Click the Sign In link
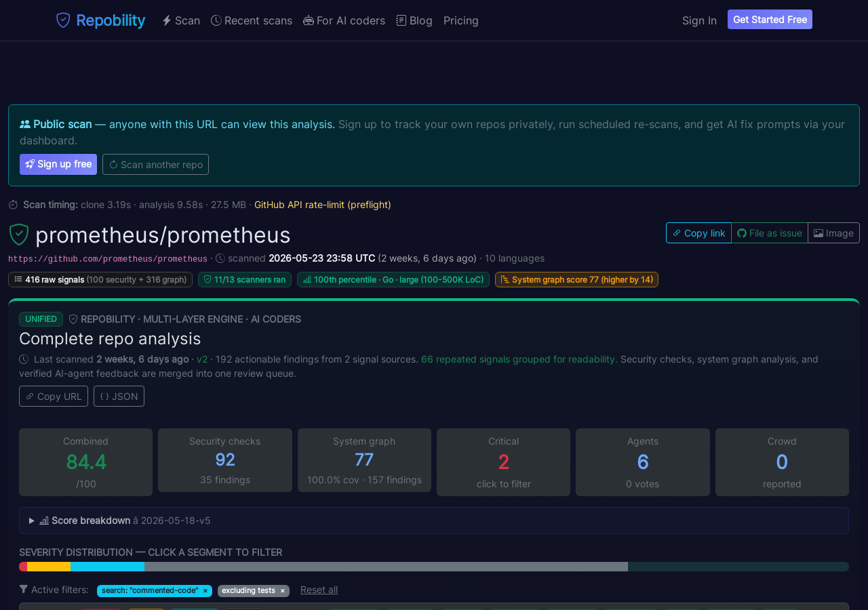This screenshot has width=868, height=610. [x=699, y=20]
